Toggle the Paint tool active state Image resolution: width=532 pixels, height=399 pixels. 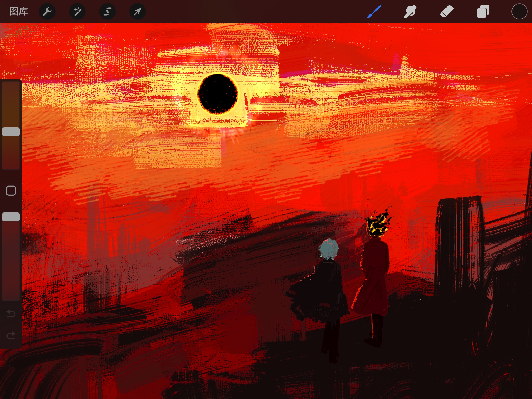pos(374,11)
